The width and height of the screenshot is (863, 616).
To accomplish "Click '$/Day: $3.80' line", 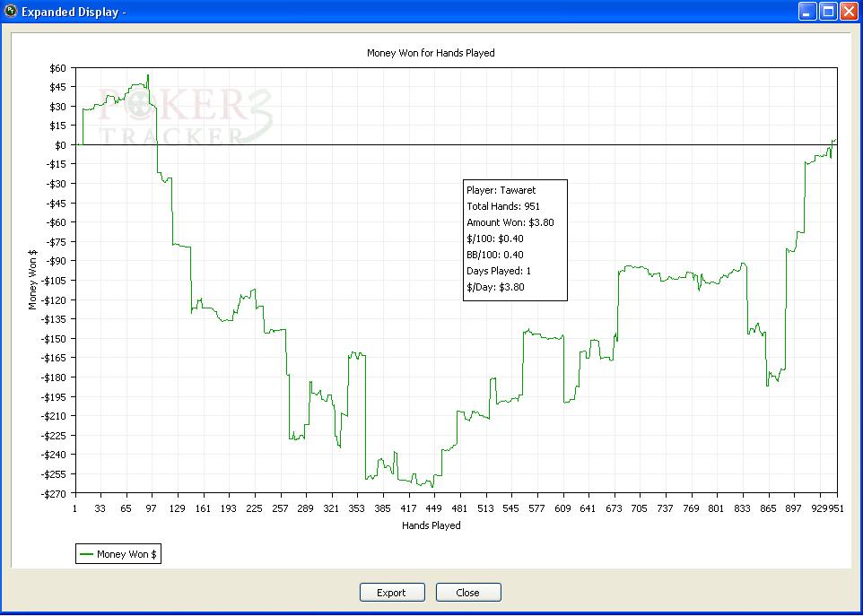I will (495, 287).
